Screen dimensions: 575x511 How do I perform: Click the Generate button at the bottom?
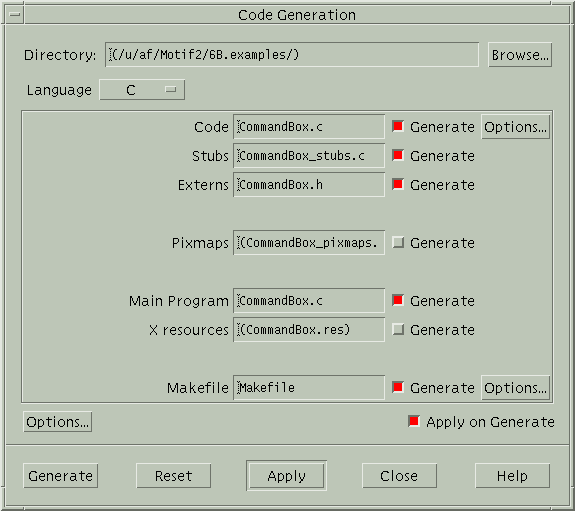click(x=61, y=476)
